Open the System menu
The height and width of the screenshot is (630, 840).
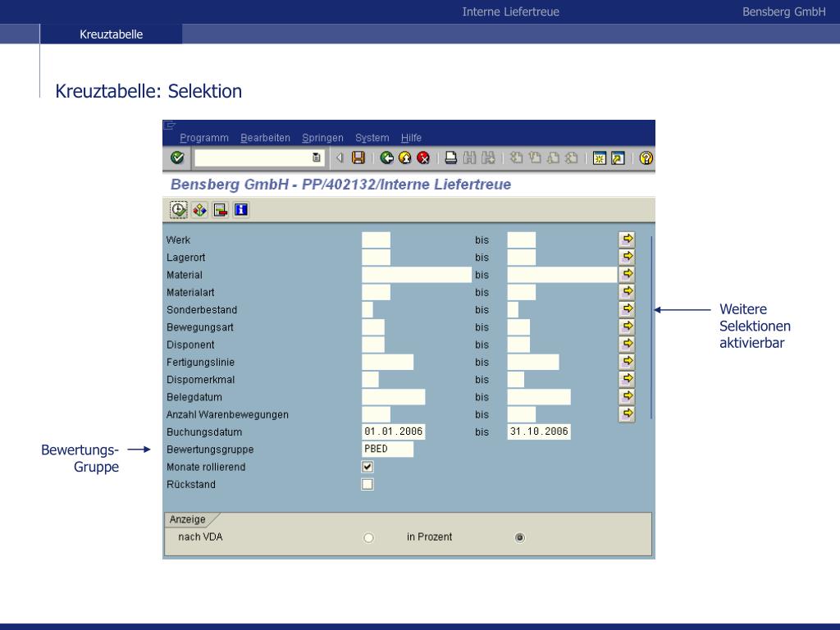click(372, 138)
